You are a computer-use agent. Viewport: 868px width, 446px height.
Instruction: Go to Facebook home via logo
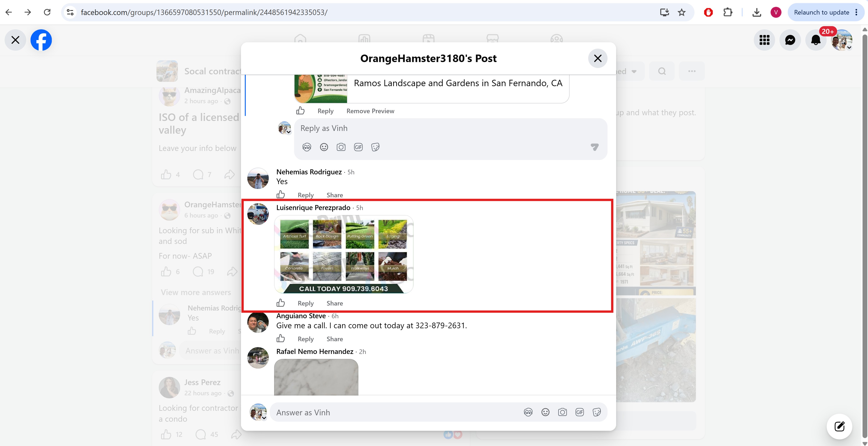click(41, 40)
